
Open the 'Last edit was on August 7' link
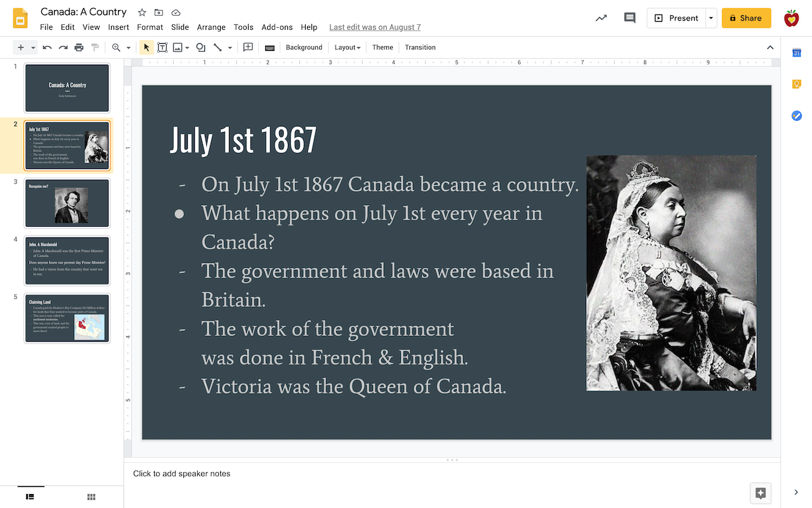click(x=374, y=27)
